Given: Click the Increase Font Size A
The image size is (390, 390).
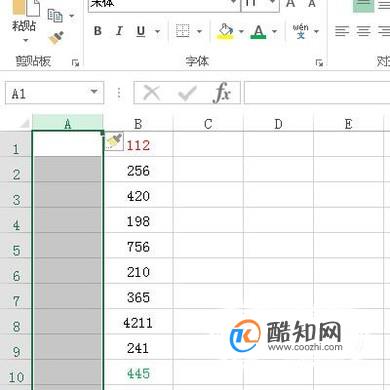Looking at the screenshot, I should click(291, 3).
